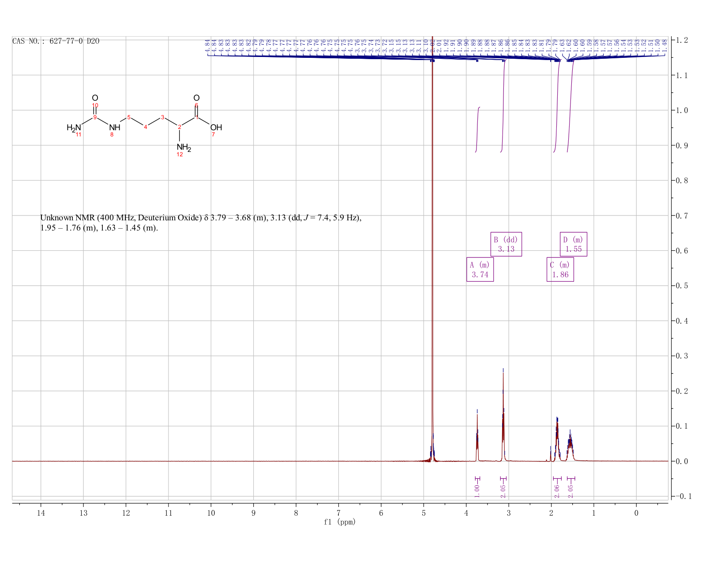Click the y-axis tick label 0.8
Viewport: 728px width, 563px height.
[682, 181]
